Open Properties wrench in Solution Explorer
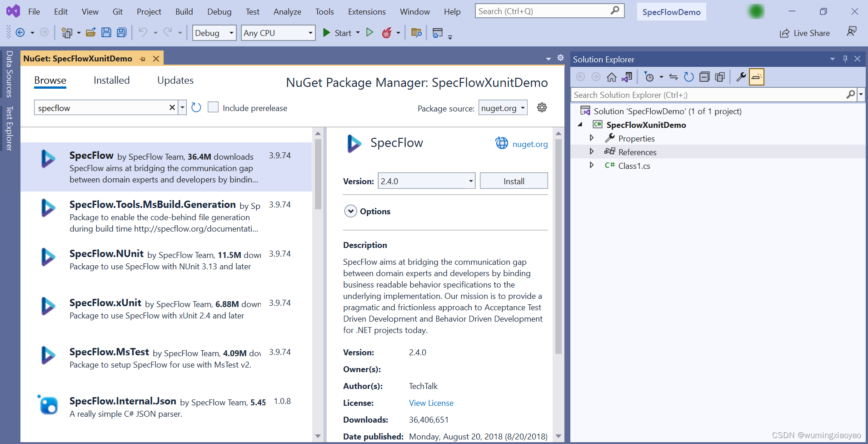This screenshot has width=868, height=444. (741, 77)
